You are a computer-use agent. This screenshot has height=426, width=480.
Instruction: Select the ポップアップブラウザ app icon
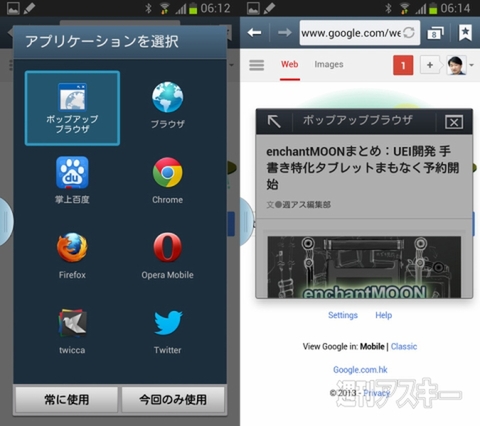72,108
